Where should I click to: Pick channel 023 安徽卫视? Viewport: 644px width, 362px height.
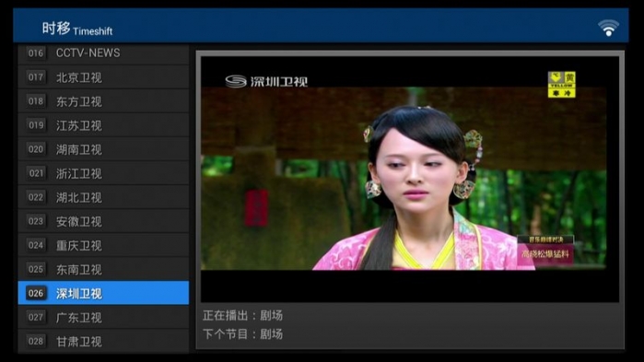tap(103, 221)
